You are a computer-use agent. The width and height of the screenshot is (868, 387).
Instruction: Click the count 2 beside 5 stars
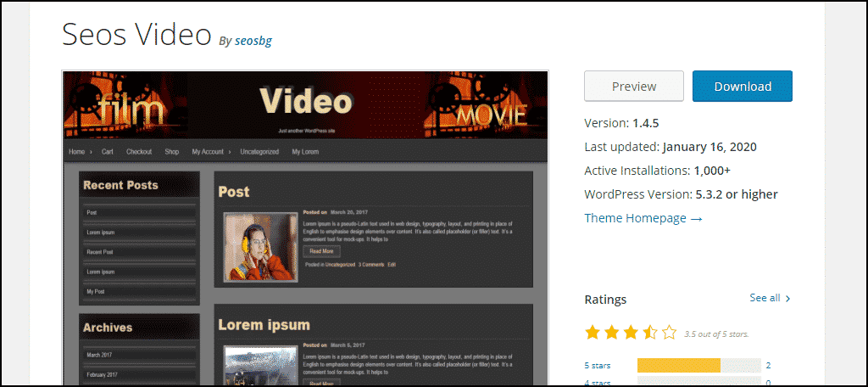tap(768, 366)
